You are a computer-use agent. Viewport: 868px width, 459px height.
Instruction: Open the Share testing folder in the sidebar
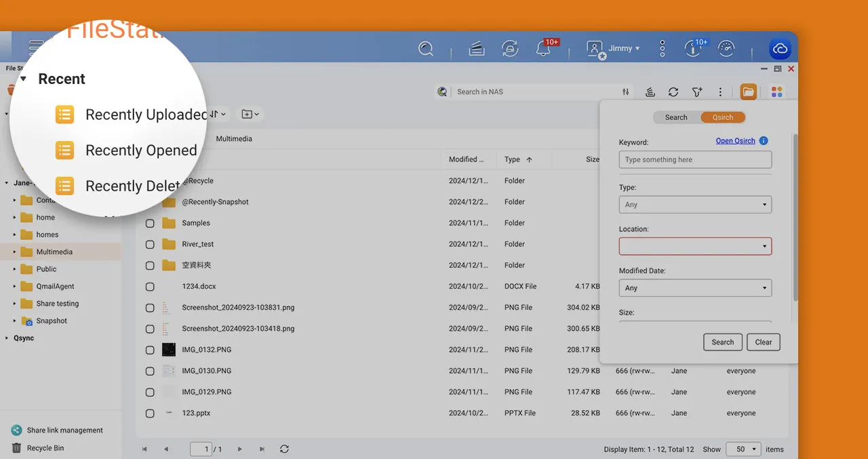[57, 304]
